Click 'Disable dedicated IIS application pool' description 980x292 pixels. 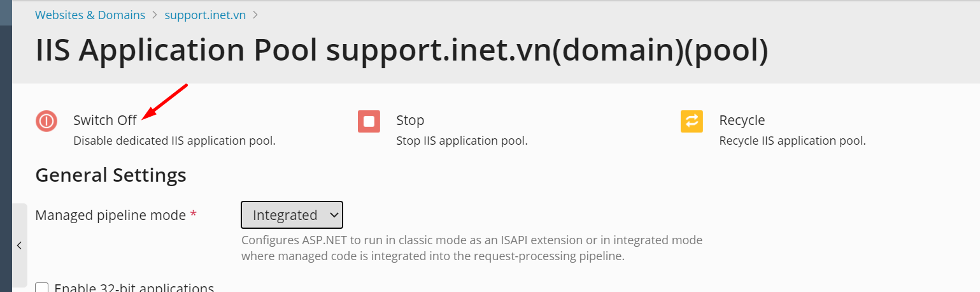click(174, 140)
